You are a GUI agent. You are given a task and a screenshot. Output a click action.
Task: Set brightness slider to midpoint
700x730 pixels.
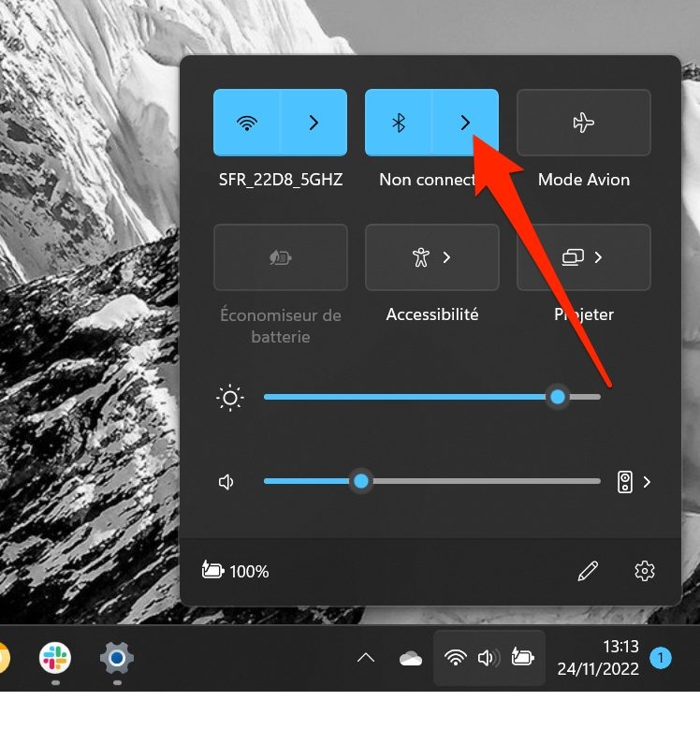(432, 397)
